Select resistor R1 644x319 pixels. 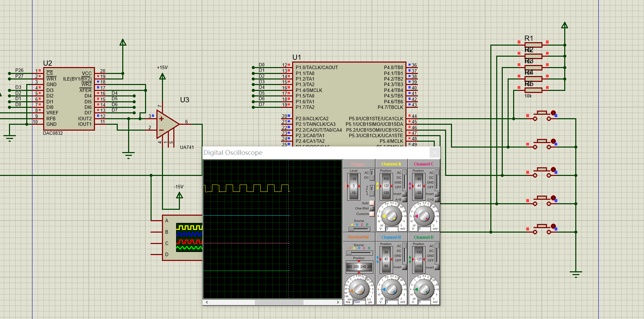(534, 45)
